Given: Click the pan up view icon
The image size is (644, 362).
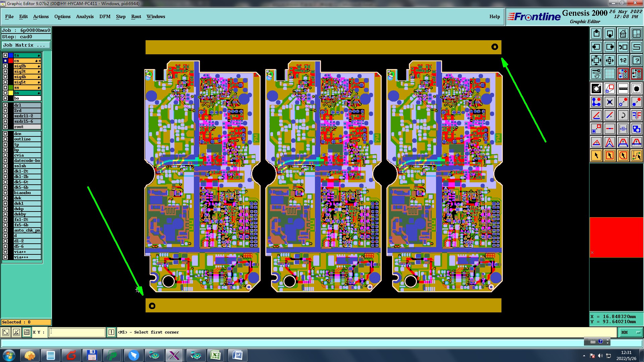Looking at the screenshot, I should click(596, 34).
